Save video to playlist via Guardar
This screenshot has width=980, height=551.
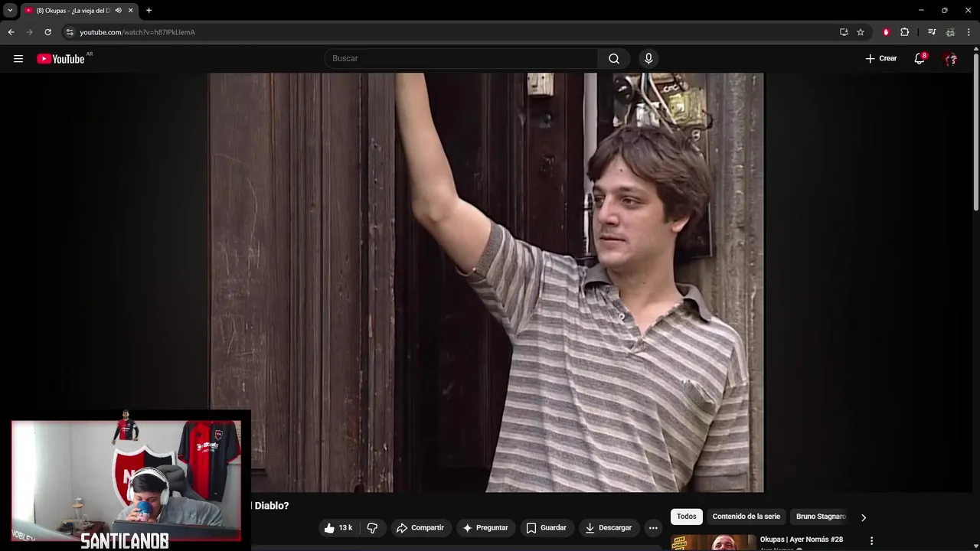pyautogui.click(x=546, y=528)
